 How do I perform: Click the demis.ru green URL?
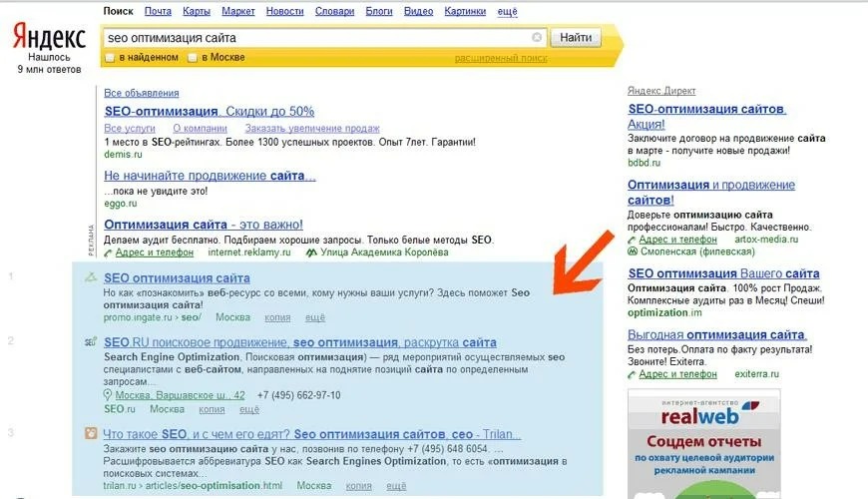[123, 154]
